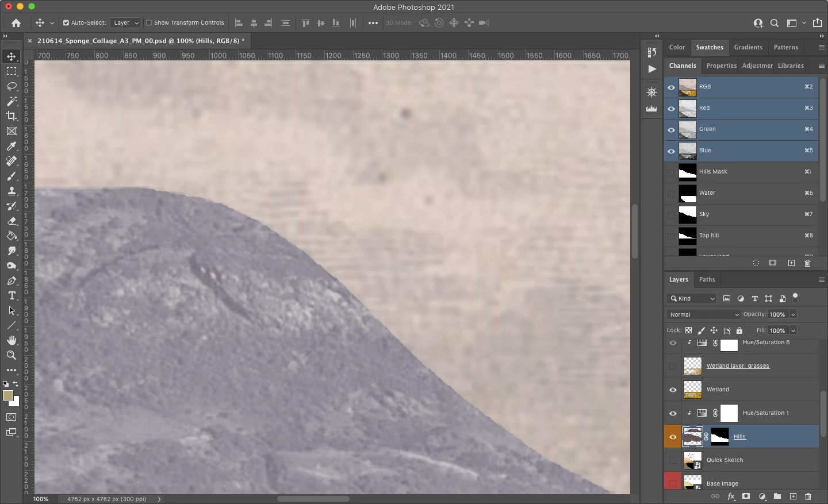Select the Magic Wand tool
The height and width of the screenshot is (504, 828).
point(11,101)
